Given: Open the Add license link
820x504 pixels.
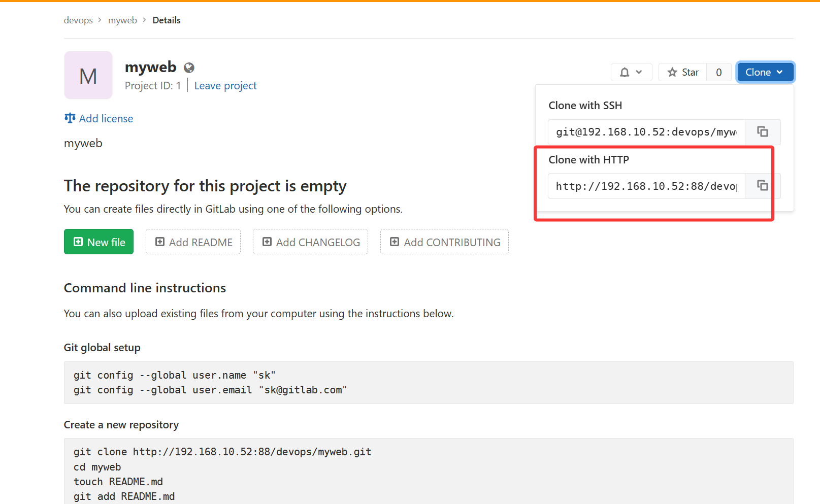Looking at the screenshot, I should [x=106, y=119].
